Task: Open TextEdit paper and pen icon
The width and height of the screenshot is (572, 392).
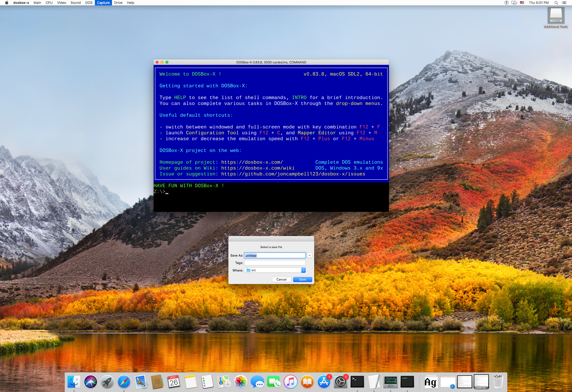Action: coord(374,382)
